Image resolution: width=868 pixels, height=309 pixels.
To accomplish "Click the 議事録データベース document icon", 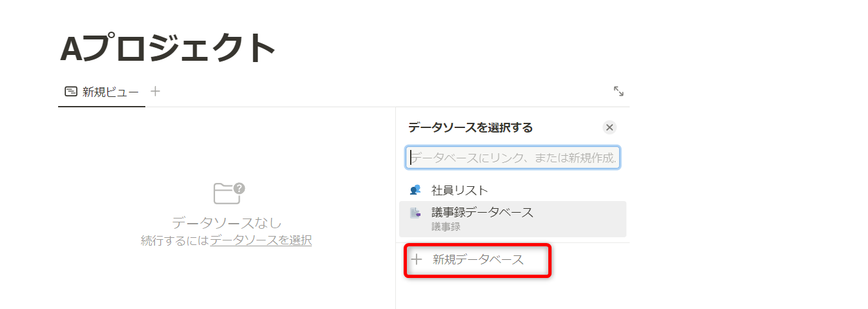I will (415, 214).
